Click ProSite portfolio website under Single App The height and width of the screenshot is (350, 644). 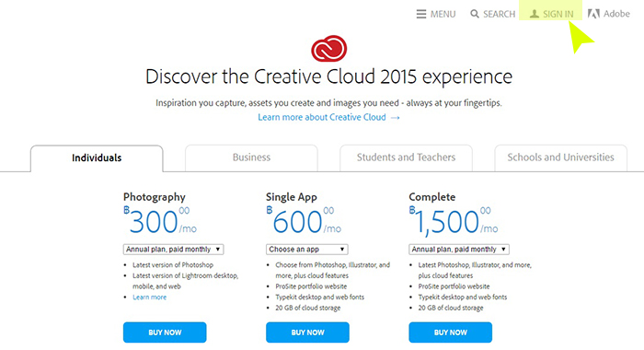pyautogui.click(x=311, y=286)
